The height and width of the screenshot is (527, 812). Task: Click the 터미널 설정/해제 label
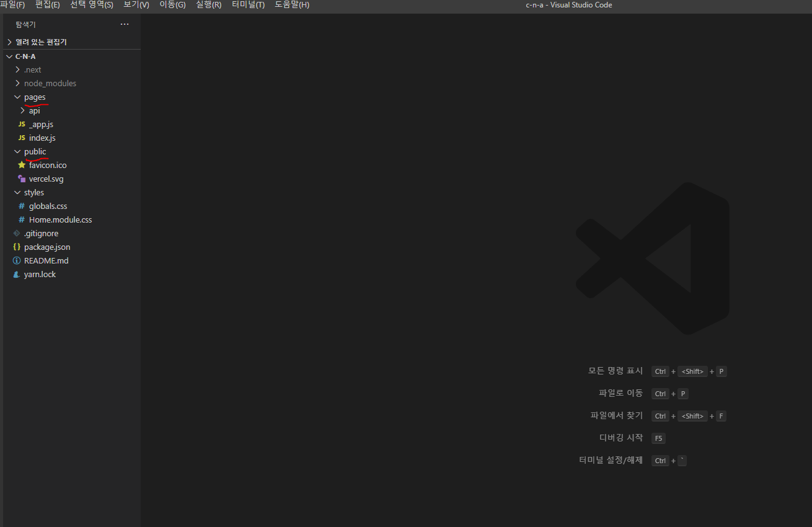point(611,460)
